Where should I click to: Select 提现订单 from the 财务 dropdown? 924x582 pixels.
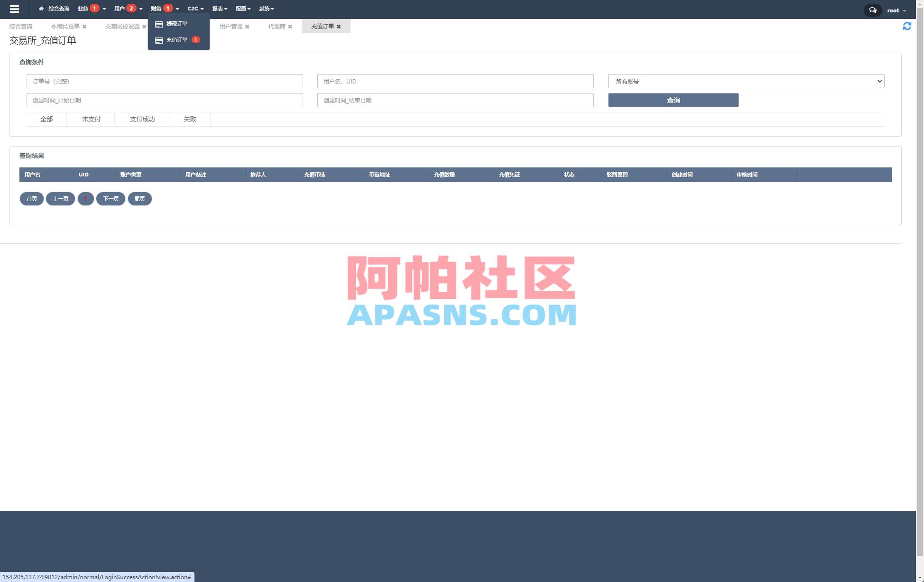click(177, 24)
